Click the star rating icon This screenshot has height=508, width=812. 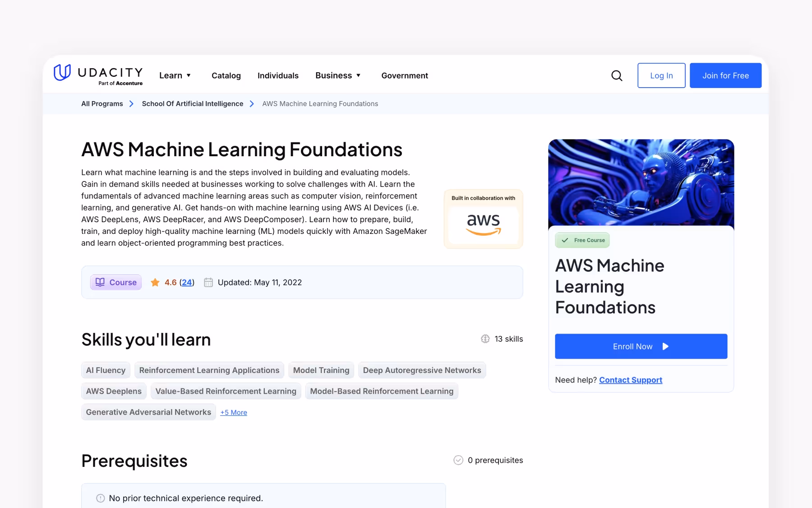point(155,282)
